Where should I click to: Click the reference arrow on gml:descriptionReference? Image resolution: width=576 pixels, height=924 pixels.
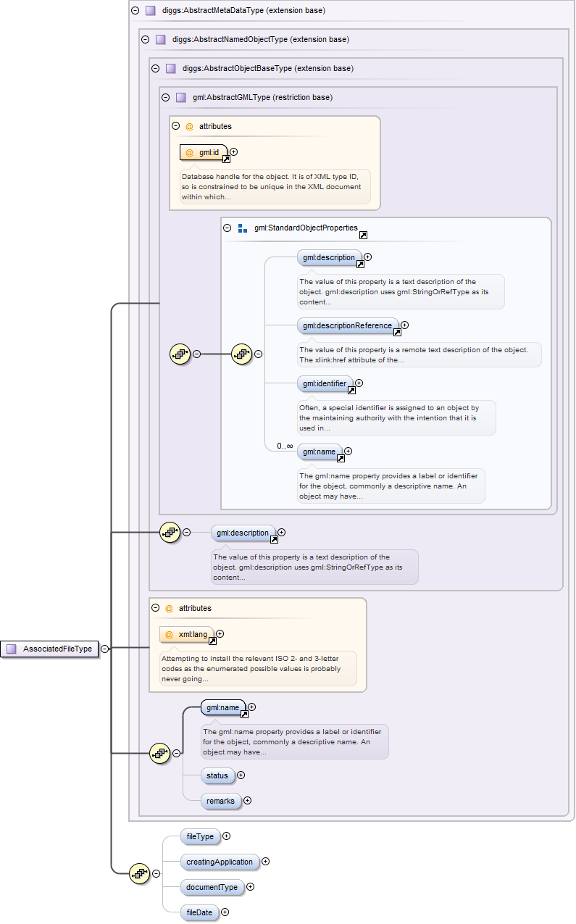click(397, 333)
